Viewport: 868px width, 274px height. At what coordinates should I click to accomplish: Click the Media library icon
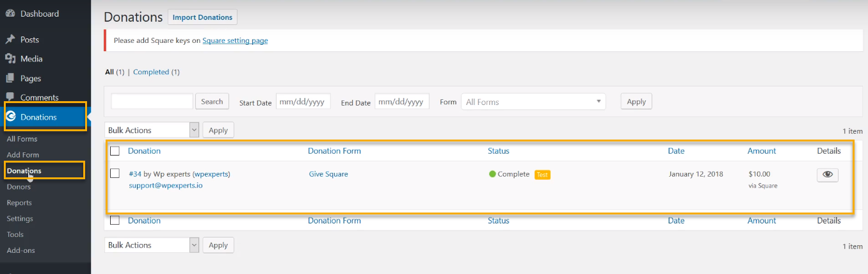pos(10,59)
